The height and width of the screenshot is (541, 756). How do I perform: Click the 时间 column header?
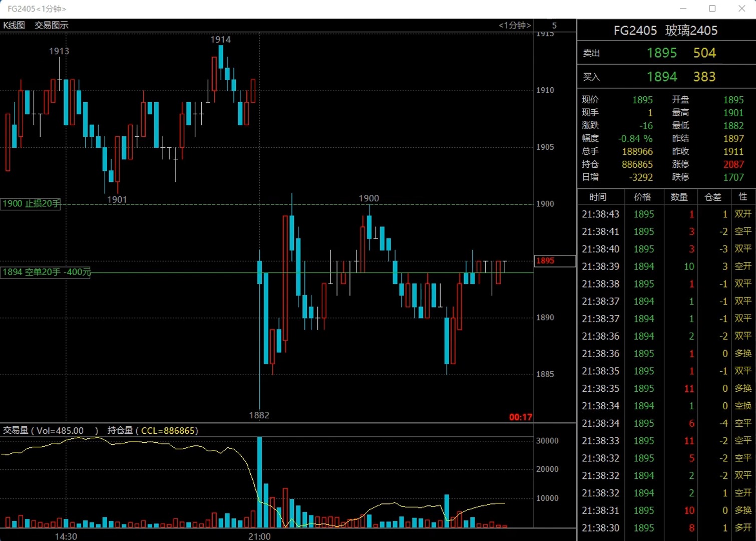pyautogui.click(x=598, y=197)
